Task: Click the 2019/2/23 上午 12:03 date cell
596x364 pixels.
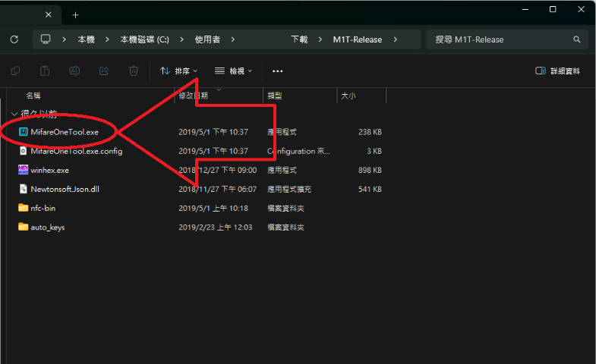Action: pyautogui.click(x=216, y=227)
